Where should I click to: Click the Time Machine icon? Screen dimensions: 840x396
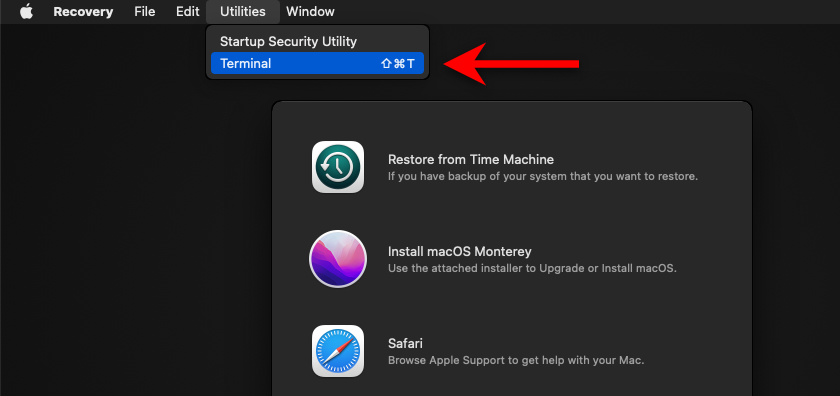point(338,167)
